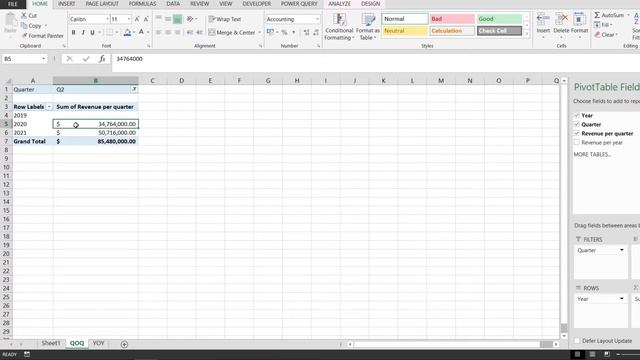
Task: Uncheck the Year field checkbox
Action: click(x=577, y=116)
